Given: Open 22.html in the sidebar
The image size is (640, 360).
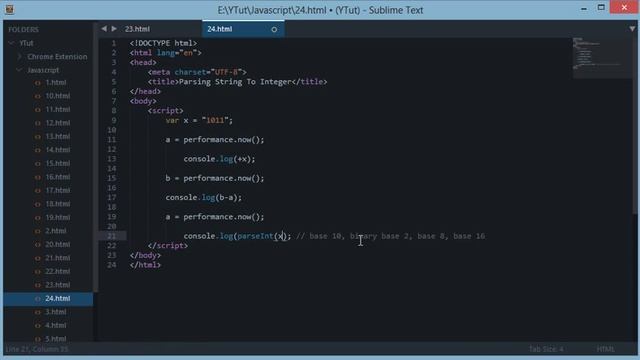Looking at the screenshot, I should click(x=58, y=271).
